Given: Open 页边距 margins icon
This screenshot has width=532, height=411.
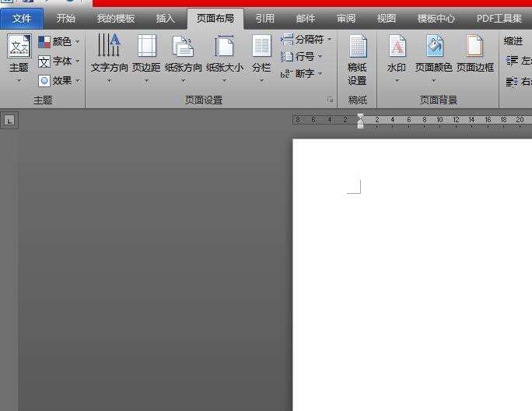Looking at the screenshot, I should pos(146,47).
